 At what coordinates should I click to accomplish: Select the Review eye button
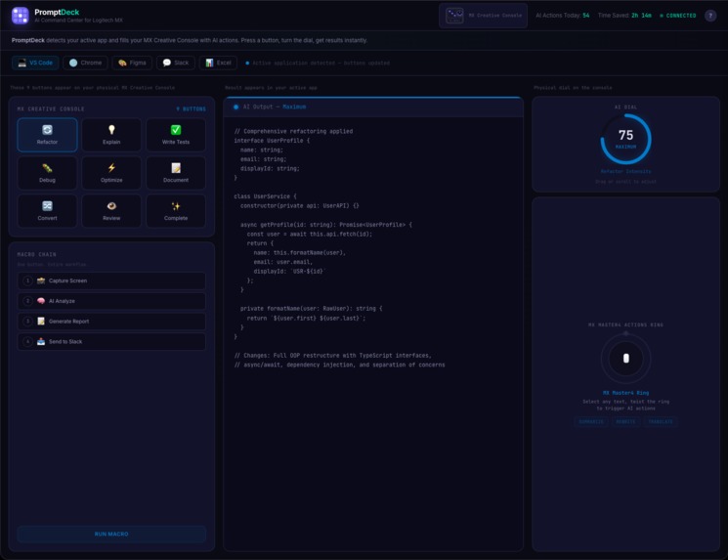[111, 211]
